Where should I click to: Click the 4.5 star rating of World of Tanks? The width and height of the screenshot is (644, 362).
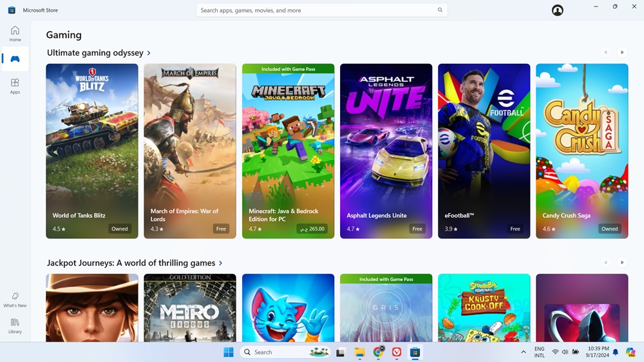point(59,229)
